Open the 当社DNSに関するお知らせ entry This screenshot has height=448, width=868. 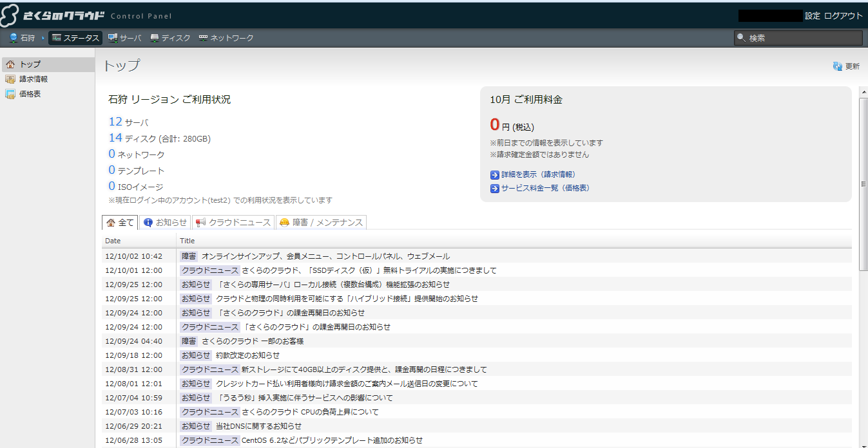pos(477,426)
